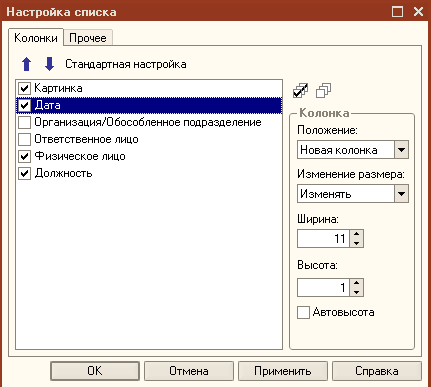Image resolution: width=431 pixels, height=387 pixels.
Task: Select the Должность row text
Action: pyautogui.click(x=63, y=173)
